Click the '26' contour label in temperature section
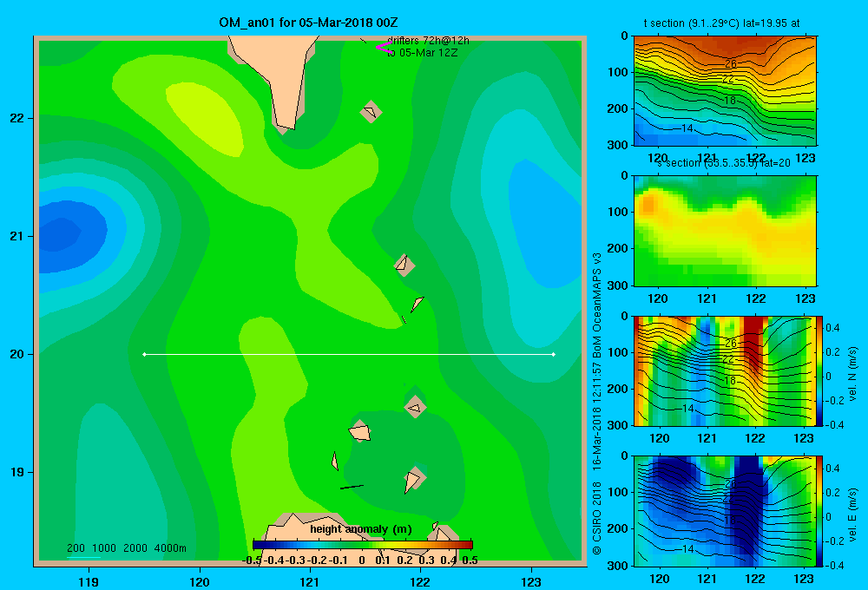 click(x=731, y=63)
